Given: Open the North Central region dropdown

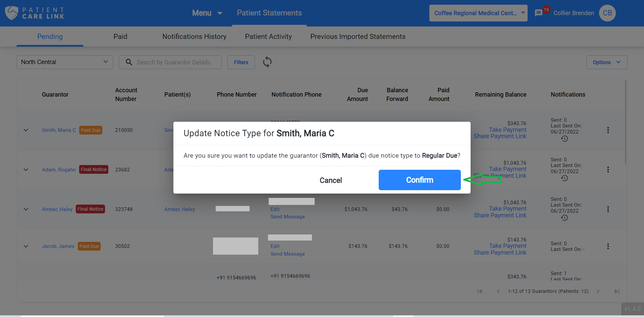Looking at the screenshot, I should click(x=65, y=62).
